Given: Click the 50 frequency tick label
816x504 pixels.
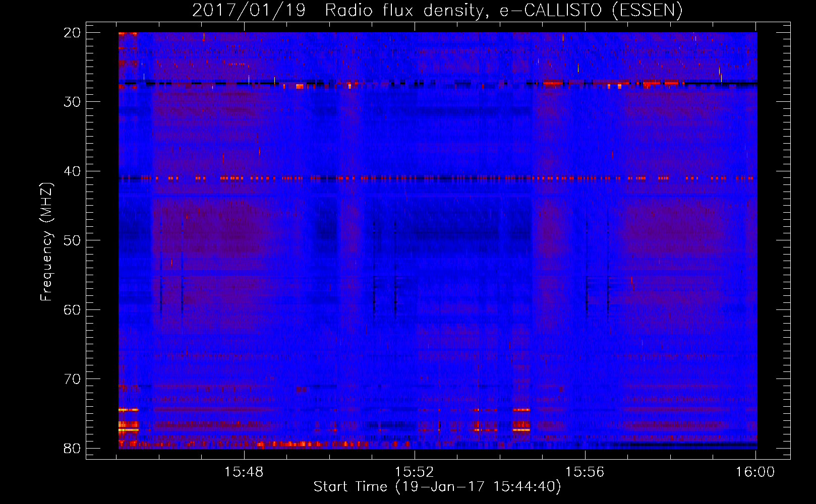Looking at the screenshot, I should coord(72,240).
